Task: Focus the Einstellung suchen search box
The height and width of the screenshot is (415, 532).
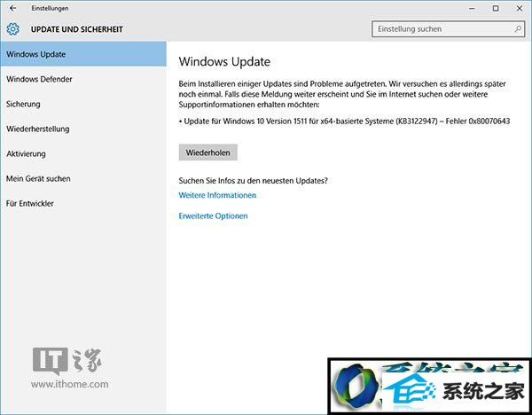Action: 448,29
